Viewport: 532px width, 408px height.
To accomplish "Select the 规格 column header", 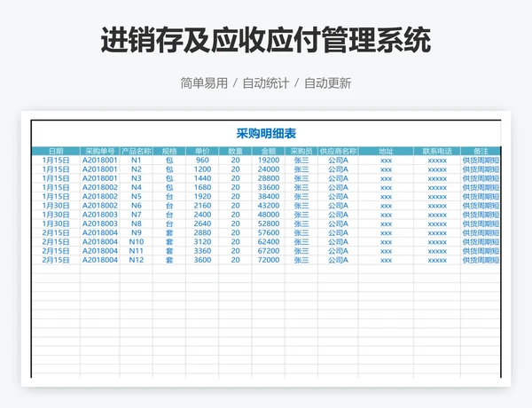I will click(169, 151).
